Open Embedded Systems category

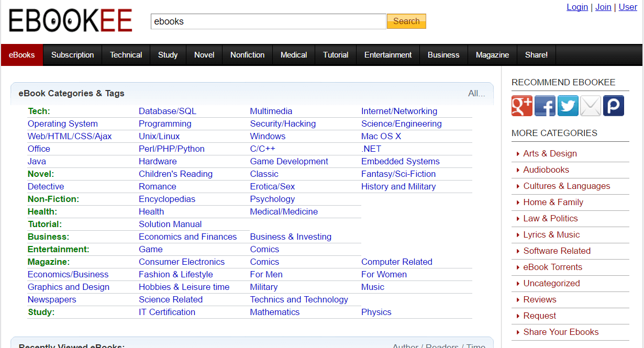click(x=401, y=161)
